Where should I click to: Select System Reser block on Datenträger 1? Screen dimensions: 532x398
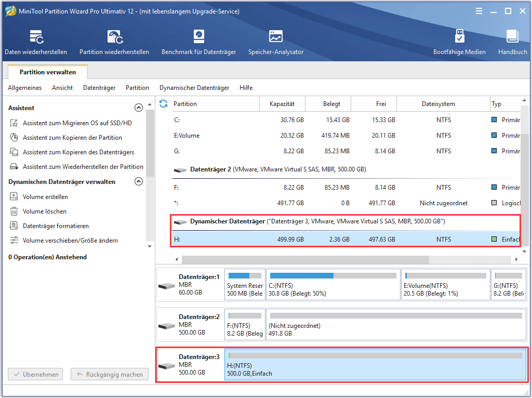(x=245, y=285)
